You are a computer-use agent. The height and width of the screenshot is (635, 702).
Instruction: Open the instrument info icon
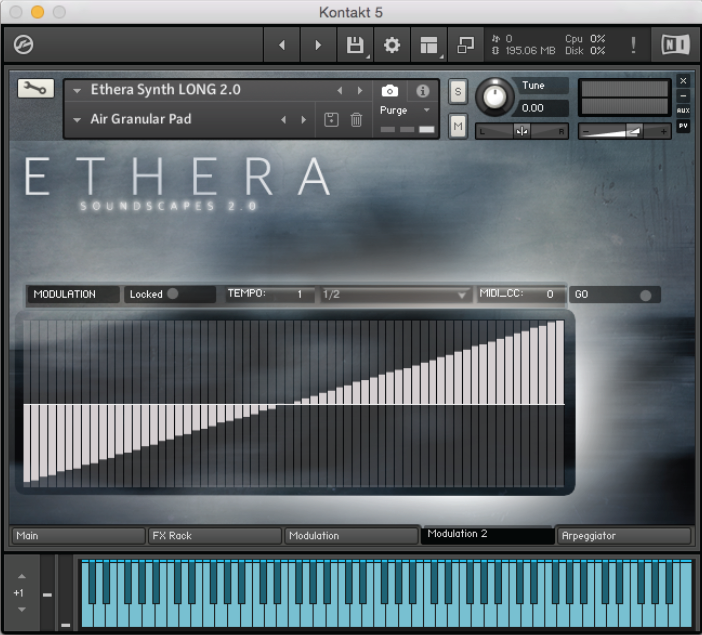coord(422,91)
